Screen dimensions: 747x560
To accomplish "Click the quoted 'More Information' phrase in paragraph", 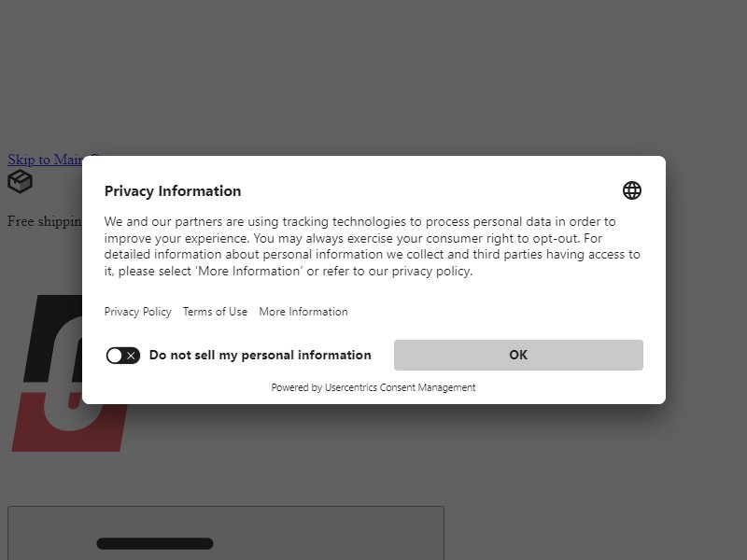I will 249,271.
